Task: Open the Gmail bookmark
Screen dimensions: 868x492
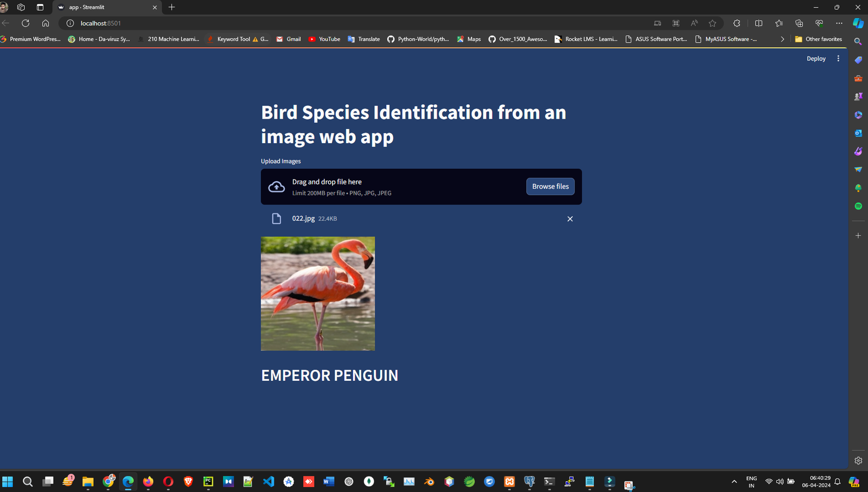Action: [x=289, y=39]
